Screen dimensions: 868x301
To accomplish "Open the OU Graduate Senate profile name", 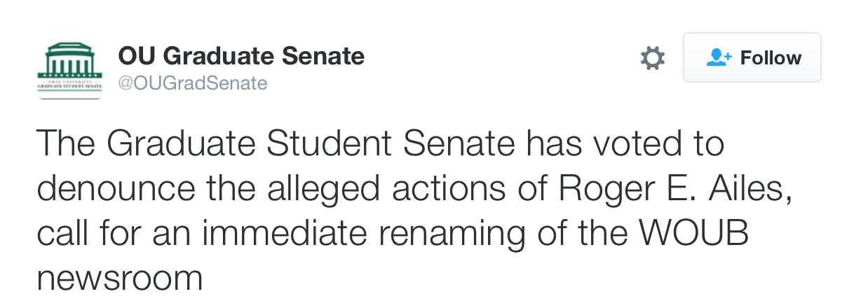I will coord(241,55).
